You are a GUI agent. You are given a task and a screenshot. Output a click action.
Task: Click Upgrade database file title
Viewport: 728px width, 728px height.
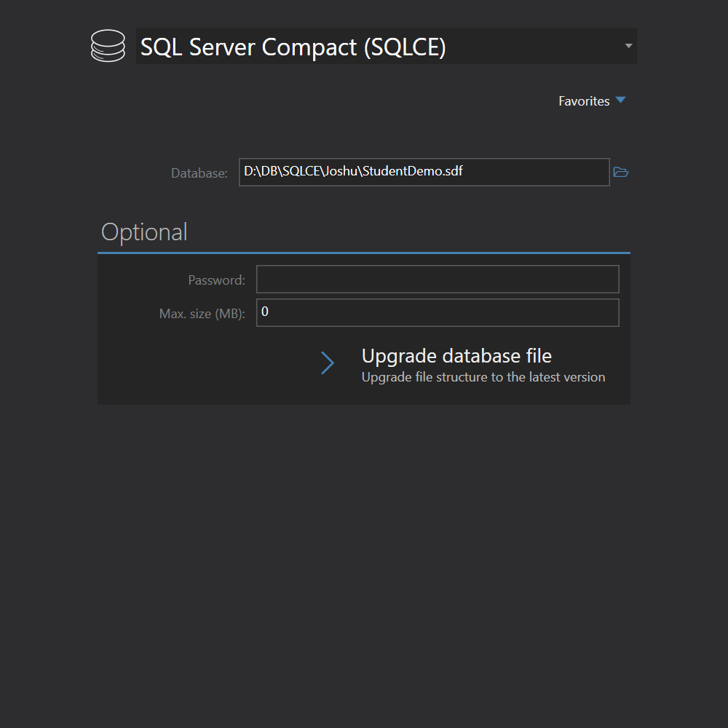tap(456, 356)
